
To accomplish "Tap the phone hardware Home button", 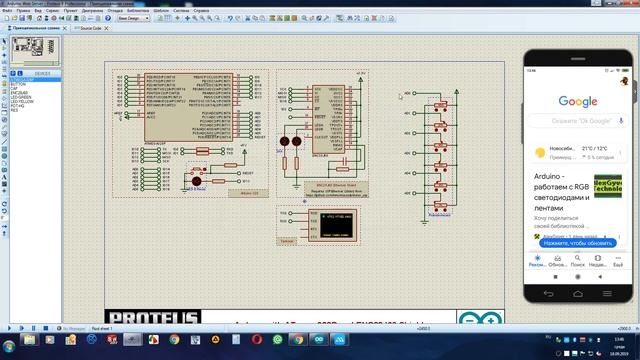I will click(x=578, y=293).
